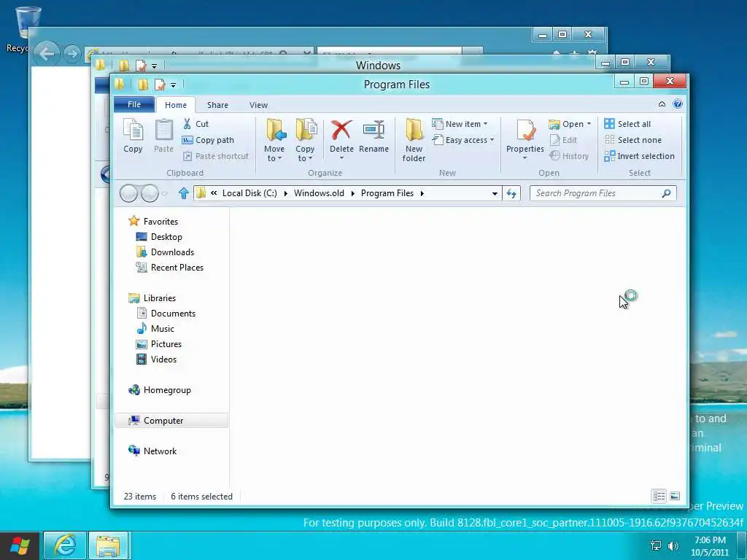The image size is (747, 560).
Task: Switch to the Home ribbon tab
Action: (176, 105)
